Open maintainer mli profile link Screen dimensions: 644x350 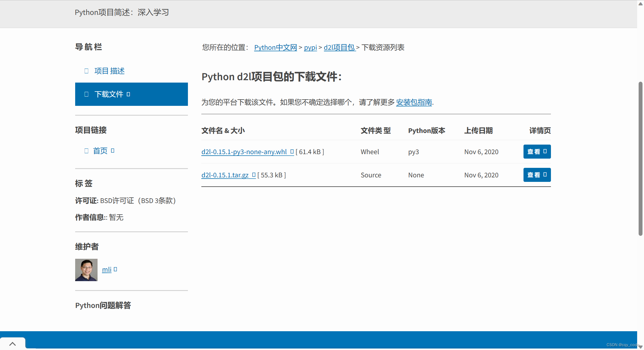106,270
